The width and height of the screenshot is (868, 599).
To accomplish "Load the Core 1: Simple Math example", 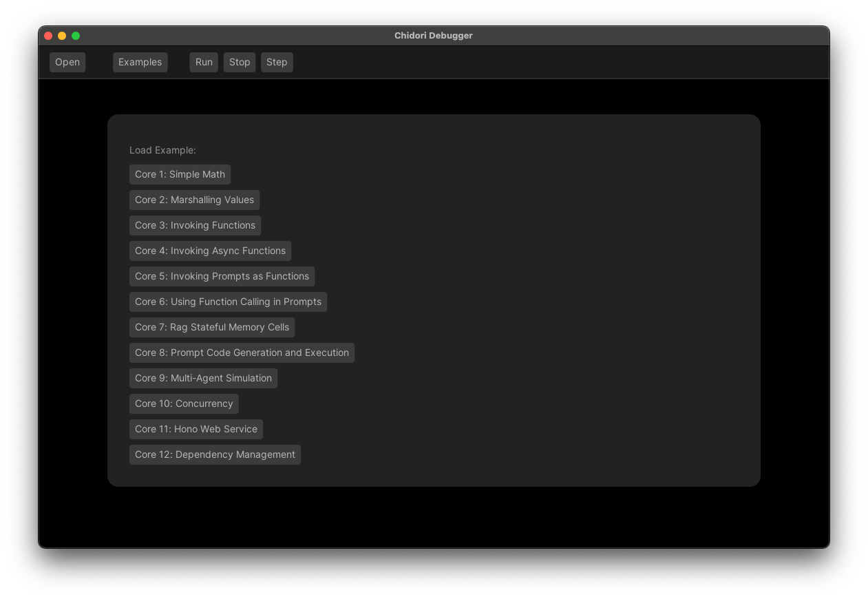I will coord(180,174).
